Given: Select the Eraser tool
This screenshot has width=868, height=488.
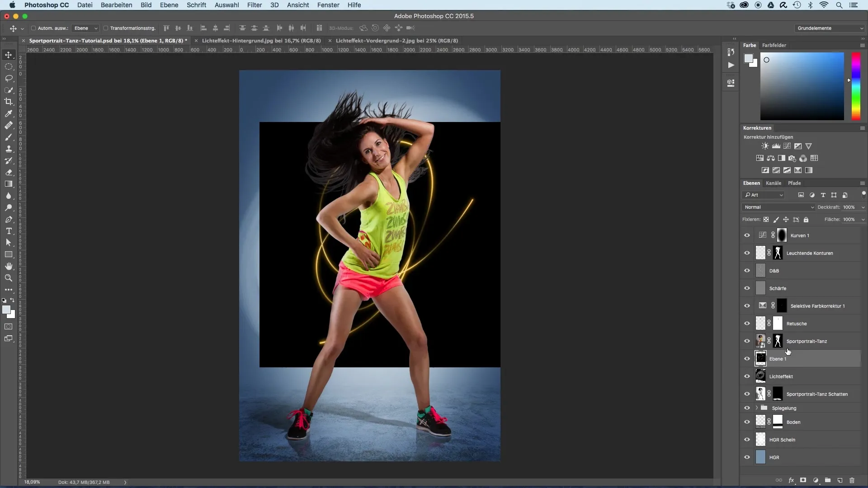Looking at the screenshot, I should [9, 172].
